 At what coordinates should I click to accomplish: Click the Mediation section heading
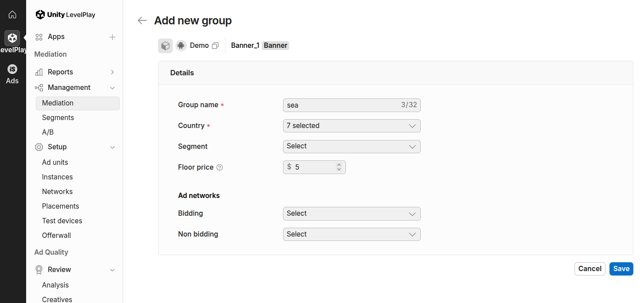tap(50, 54)
